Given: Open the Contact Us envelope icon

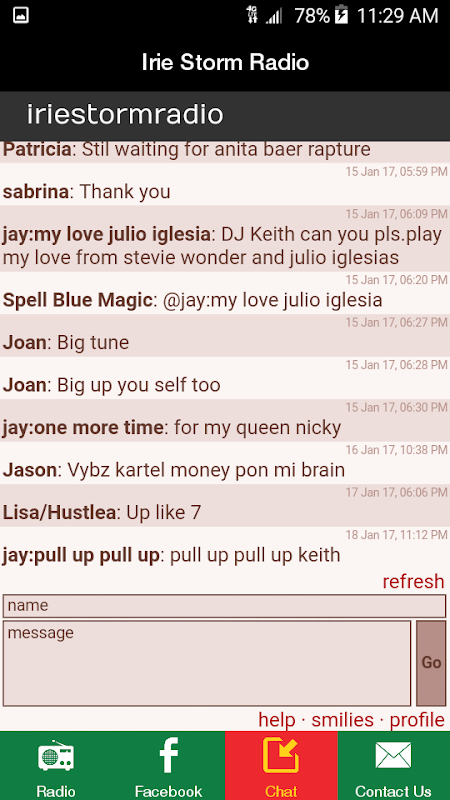Looking at the screenshot, I should coord(393,756).
